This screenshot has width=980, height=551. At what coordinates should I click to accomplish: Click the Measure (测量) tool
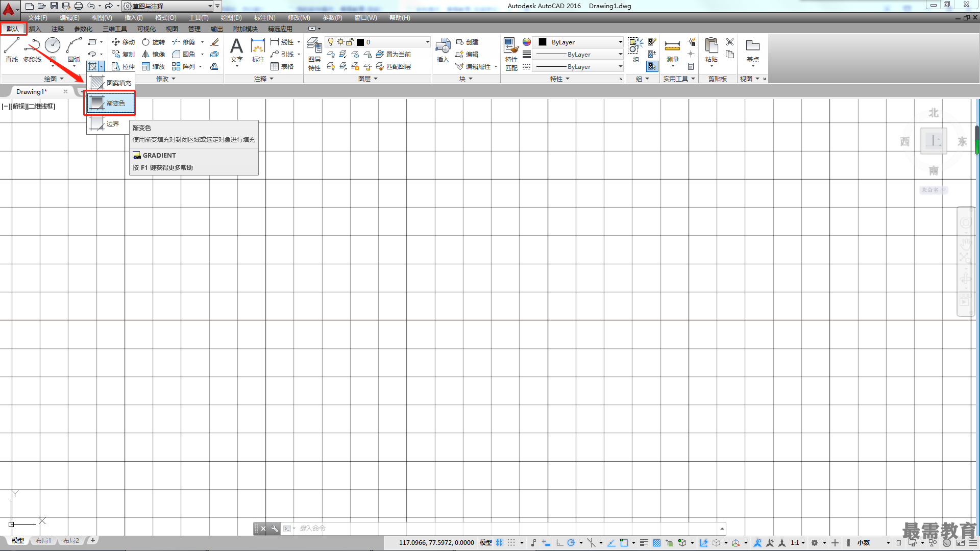(x=672, y=51)
